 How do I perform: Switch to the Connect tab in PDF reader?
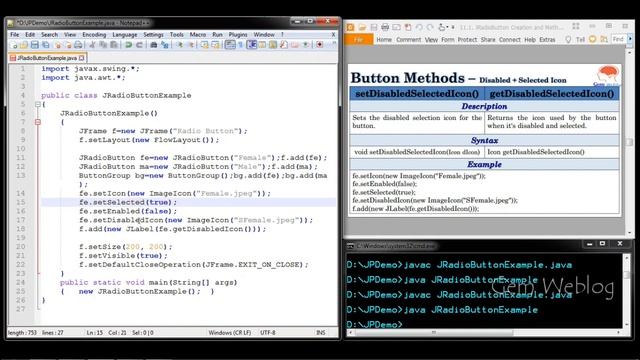510,40
